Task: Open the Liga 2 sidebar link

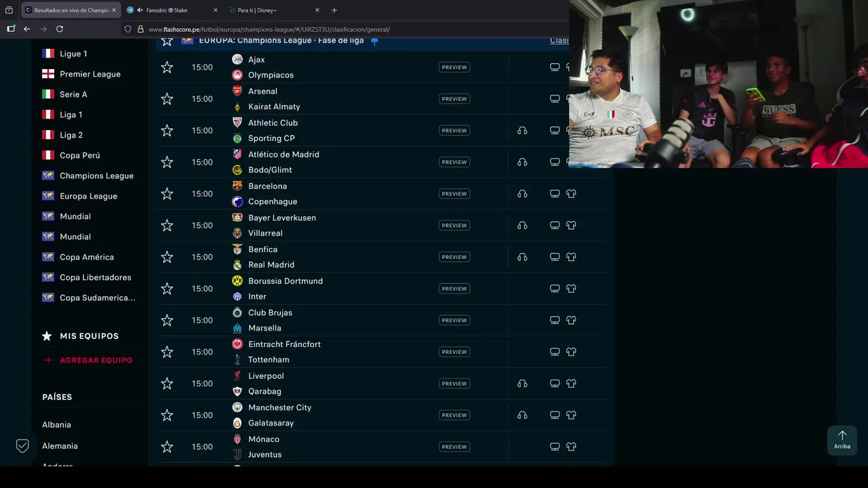Action: (x=71, y=135)
